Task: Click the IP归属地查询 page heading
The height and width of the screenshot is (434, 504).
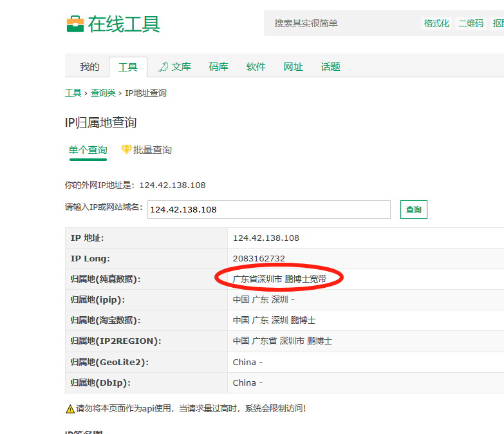Action: coord(101,123)
